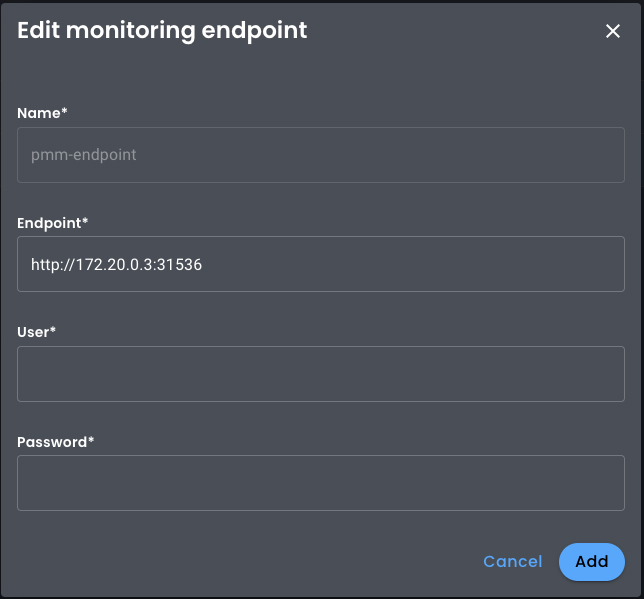Select the empty Password field

coord(320,483)
